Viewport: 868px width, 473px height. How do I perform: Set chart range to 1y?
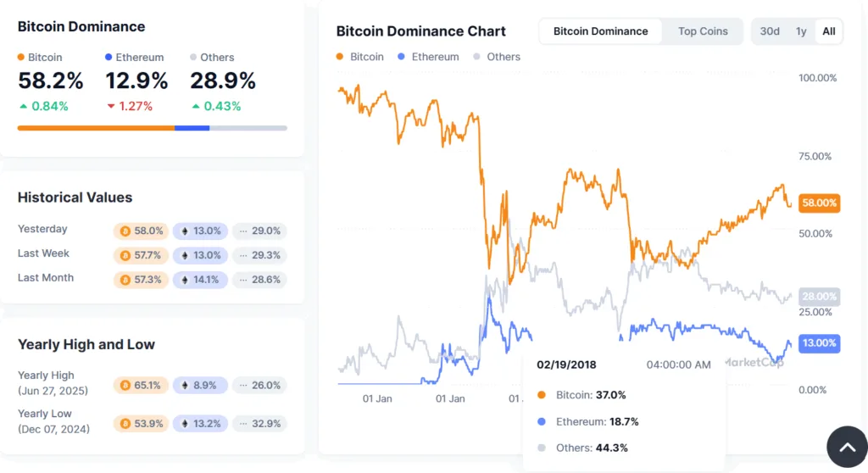801,31
